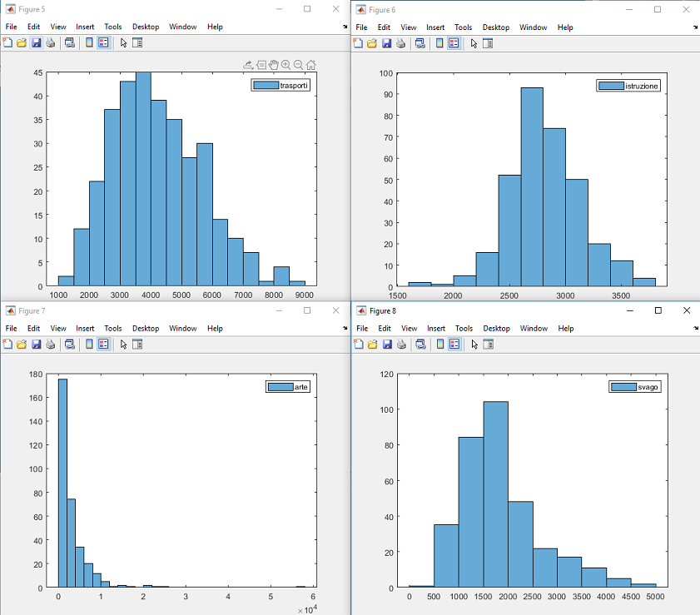Open Property Inspector in Figure 6
This screenshot has width=700, height=615.
point(488,43)
